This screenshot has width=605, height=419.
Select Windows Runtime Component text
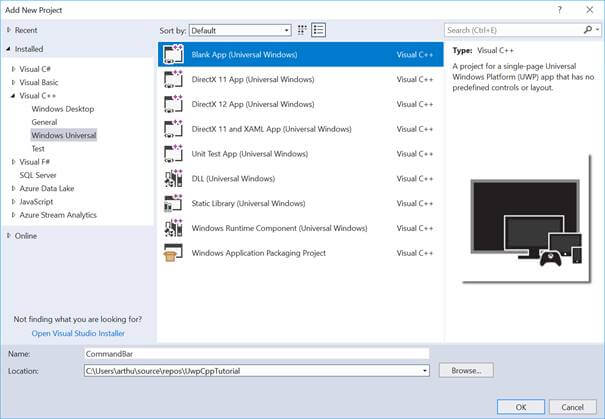[279, 228]
